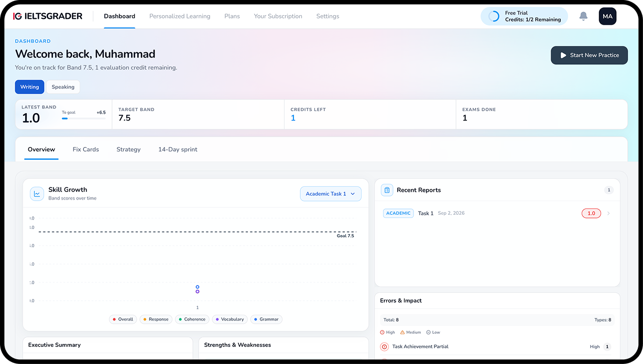The height and width of the screenshot is (364, 643).
Task: Select the Overview tab
Action: click(x=41, y=149)
